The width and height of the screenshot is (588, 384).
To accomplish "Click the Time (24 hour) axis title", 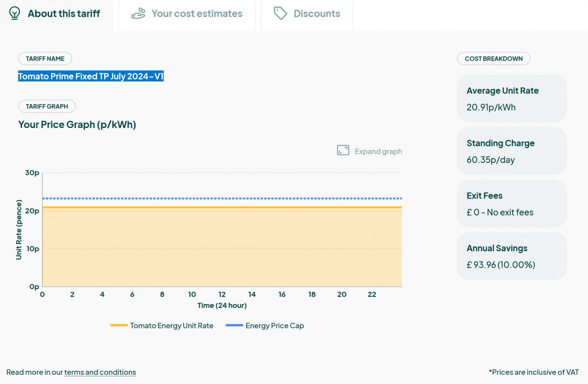I will point(222,305).
